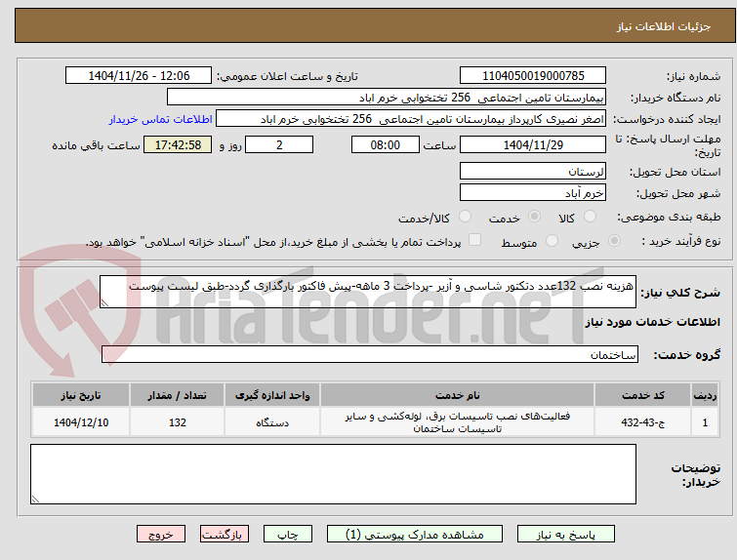Click the buyer notes text area
This screenshot has height=560, width=737.
333,474
